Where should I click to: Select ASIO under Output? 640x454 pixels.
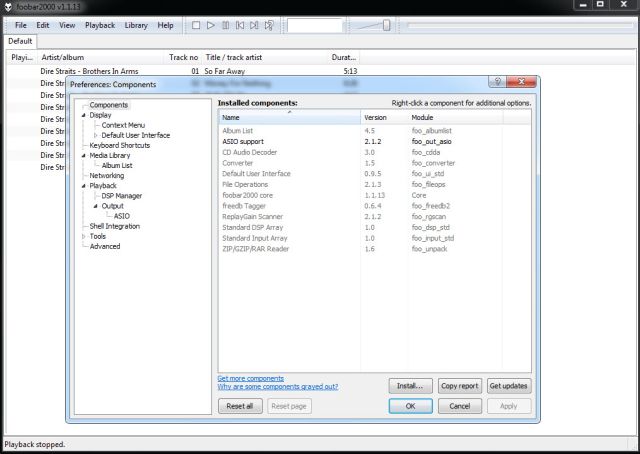[x=122, y=216]
